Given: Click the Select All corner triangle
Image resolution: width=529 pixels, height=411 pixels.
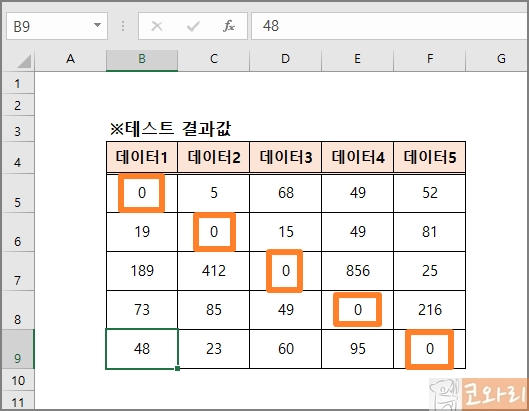Looking at the screenshot, I should pos(24,61).
